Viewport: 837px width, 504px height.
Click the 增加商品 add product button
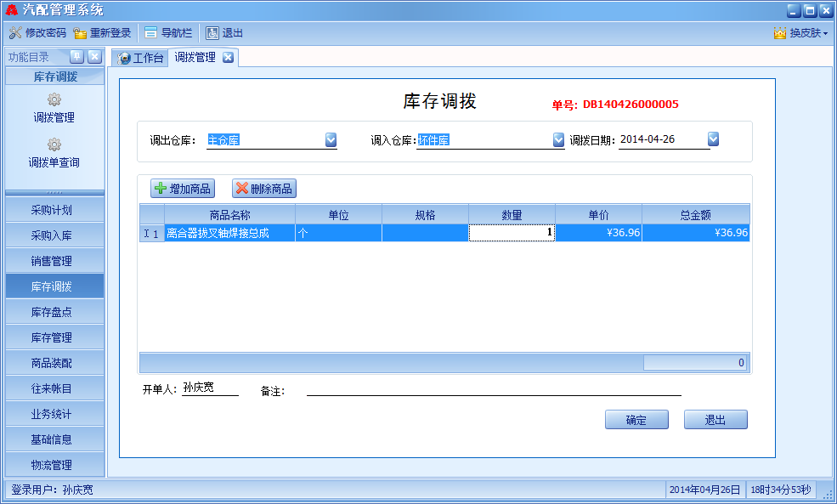tap(182, 189)
